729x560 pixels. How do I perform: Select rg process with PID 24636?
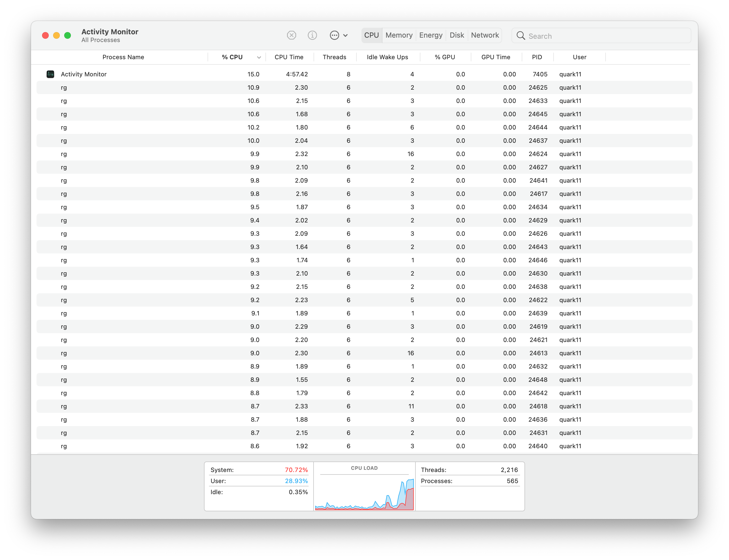tap(364, 419)
